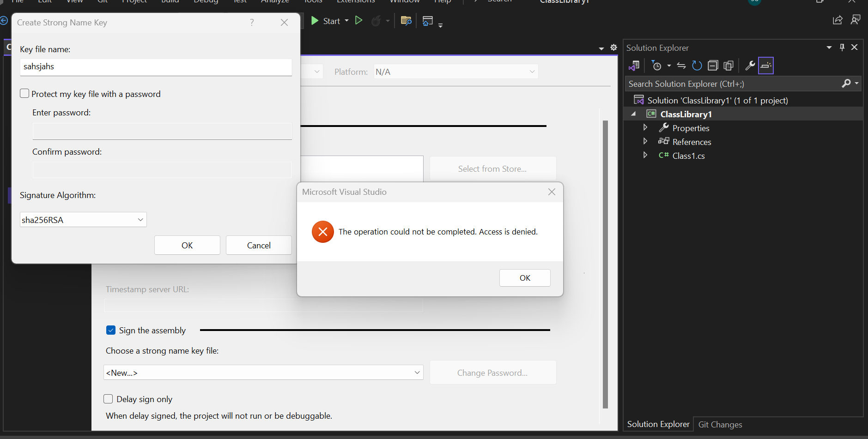The width and height of the screenshot is (868, 439).
Task: Click Show All Files icon in Solution Explorer
Action: point(728,66)
